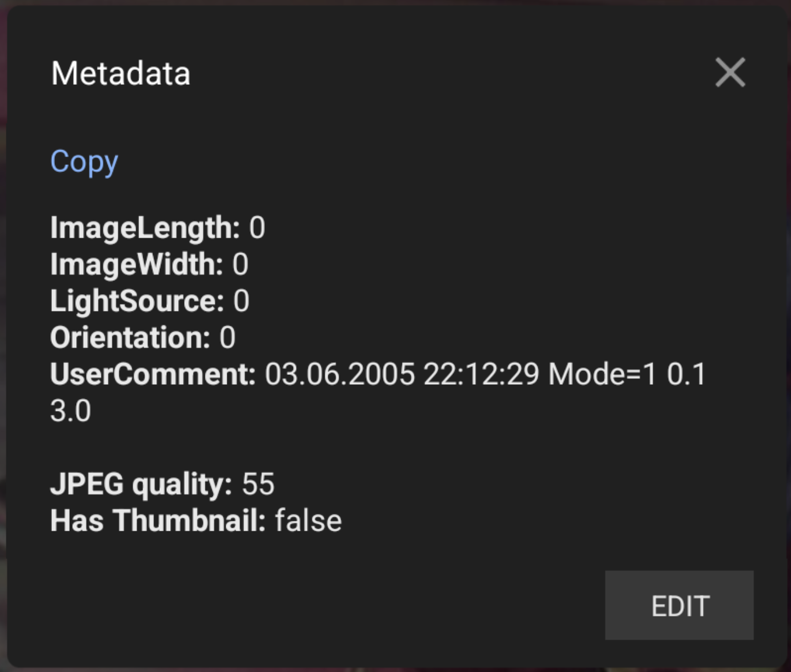This screenshot has height=672, width=791.
Task: Click the ImageLength label
Action: 145,228
